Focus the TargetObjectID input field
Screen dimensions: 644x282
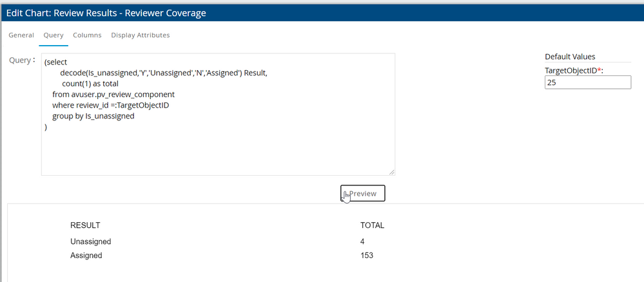[x=587, y=82]
